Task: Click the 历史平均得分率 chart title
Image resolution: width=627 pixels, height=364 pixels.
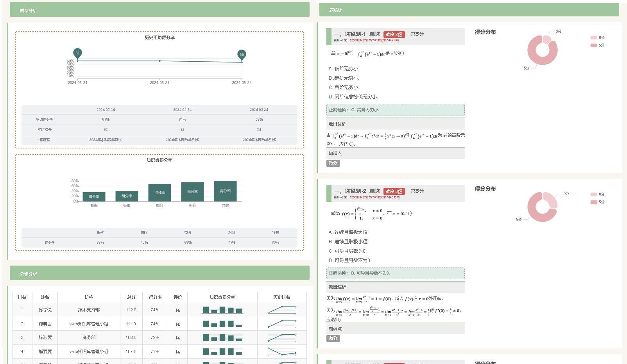Action: pyautogui.click(x=159, y=37)
